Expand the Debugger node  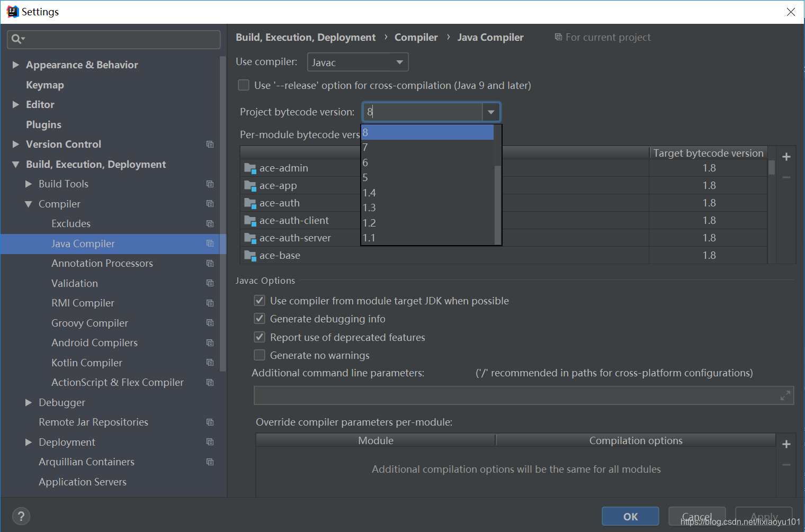(x=29, y=403)
